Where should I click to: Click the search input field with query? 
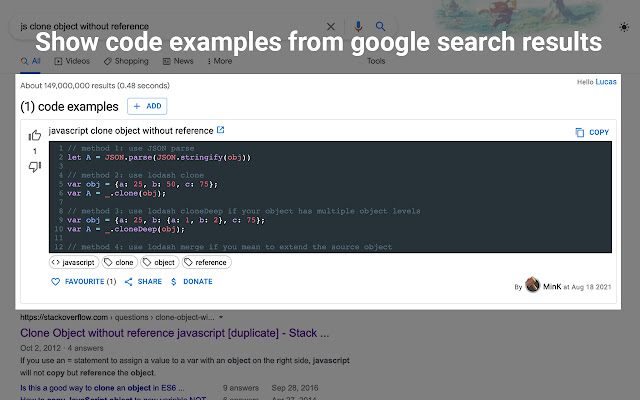pyautogui.click(x=171, y=27)
